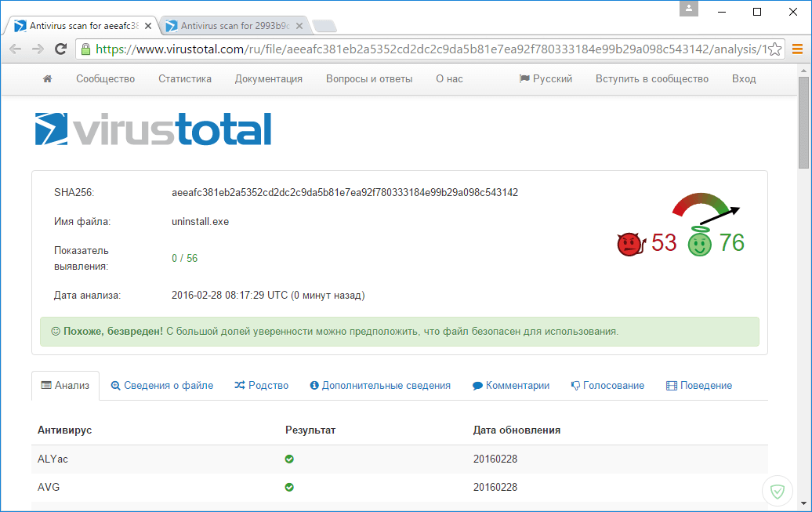The height and width of the screenshot is (512, 812).
Task: Reload the page with the refresh icon
Action: pyautogui.click(x=60, y=49)
